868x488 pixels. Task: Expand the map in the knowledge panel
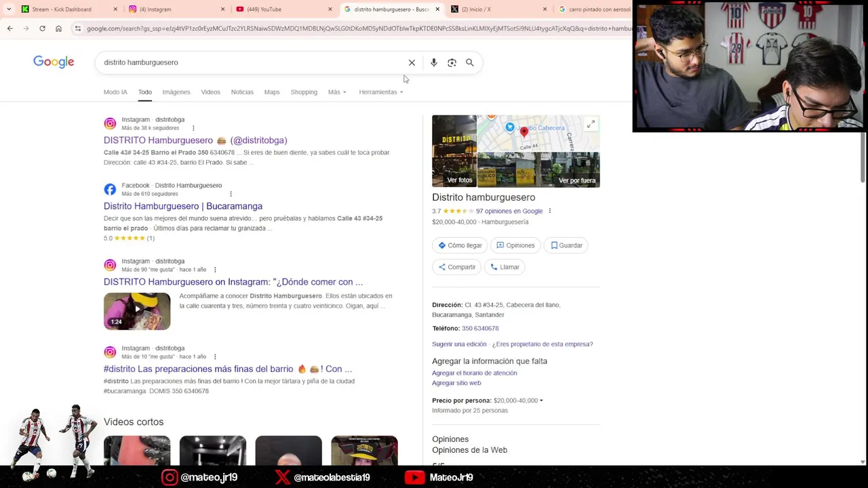591,125
